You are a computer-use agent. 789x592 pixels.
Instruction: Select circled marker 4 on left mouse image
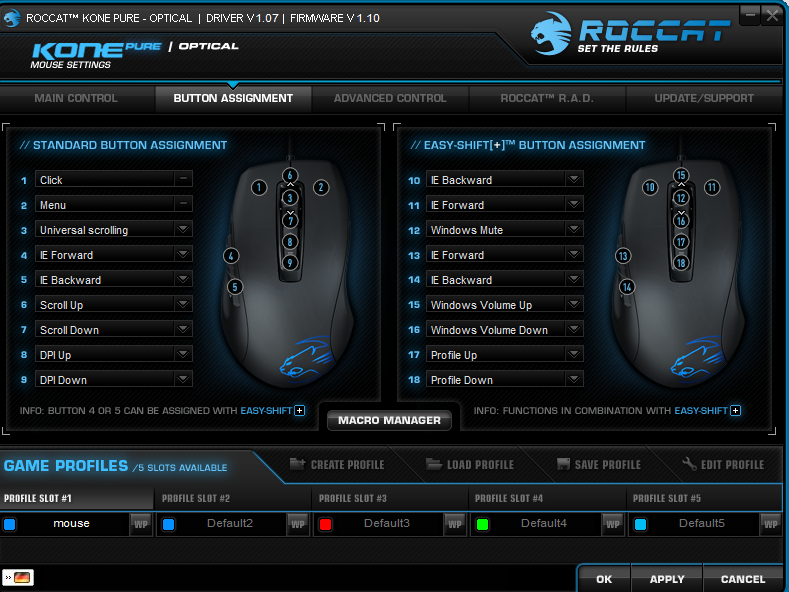click(x=230, y=256)
